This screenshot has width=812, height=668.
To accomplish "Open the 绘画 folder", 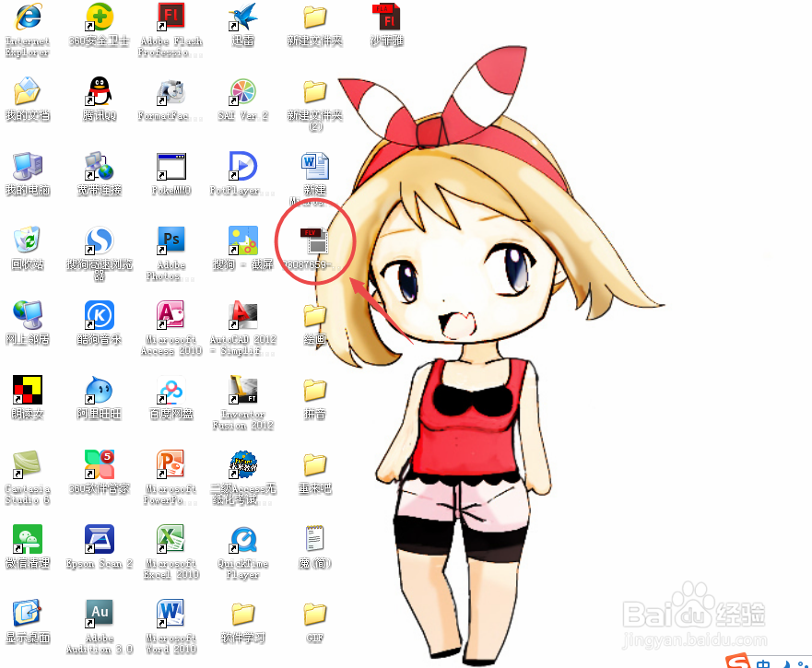I will click(315, 315).
